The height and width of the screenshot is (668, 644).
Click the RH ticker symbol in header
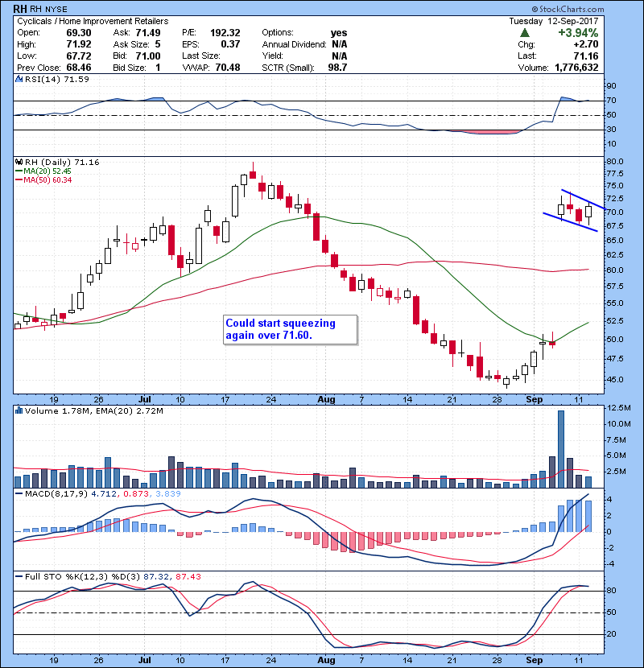tap(19, 9)
